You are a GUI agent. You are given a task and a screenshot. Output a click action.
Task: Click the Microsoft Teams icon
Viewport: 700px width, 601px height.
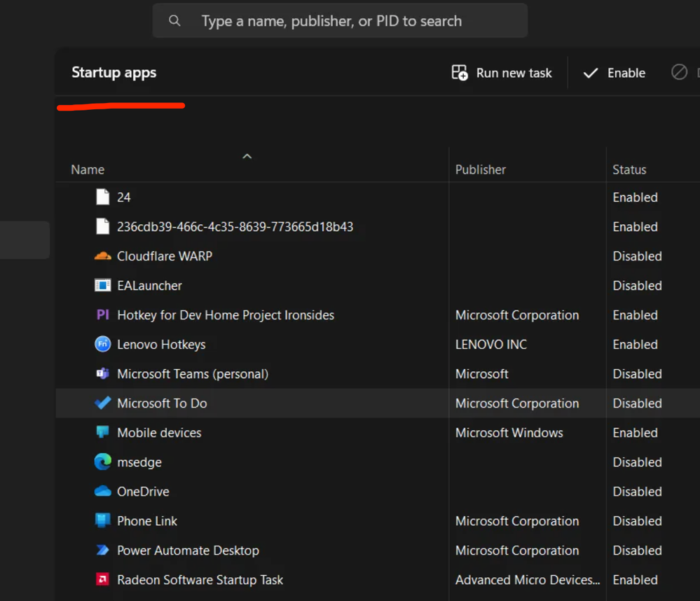pos(102,373)
